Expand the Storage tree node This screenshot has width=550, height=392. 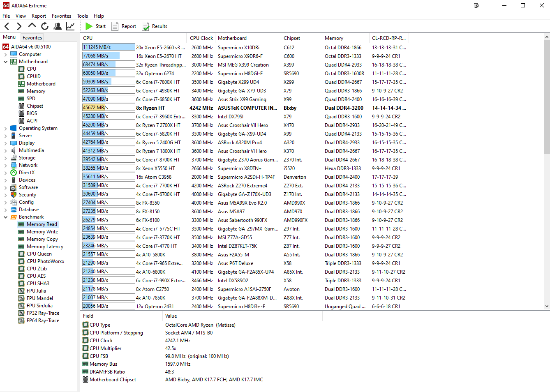click(x=5, y=158)
